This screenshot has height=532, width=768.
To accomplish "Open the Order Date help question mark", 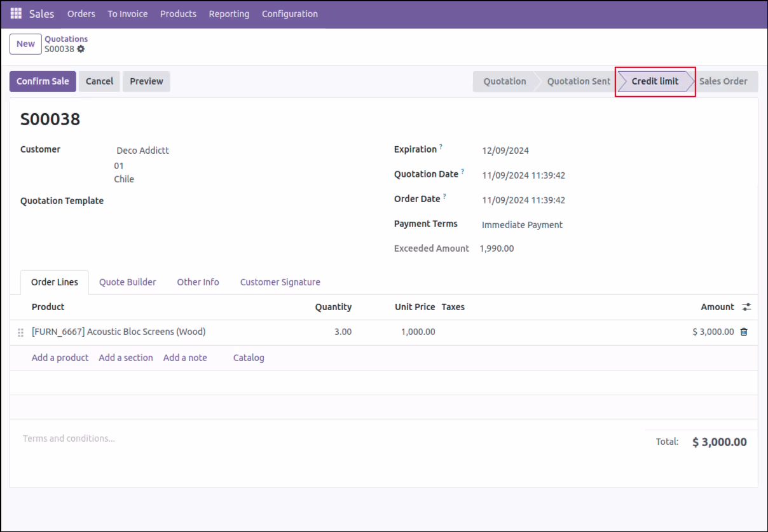I will (x=444, y=196).
